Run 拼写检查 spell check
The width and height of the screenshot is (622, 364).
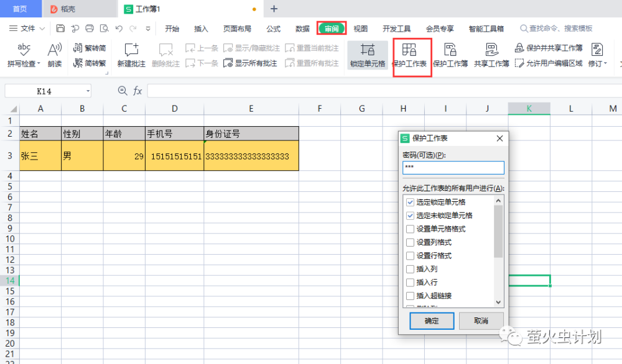pyautogui.click(x=24, y=55)
